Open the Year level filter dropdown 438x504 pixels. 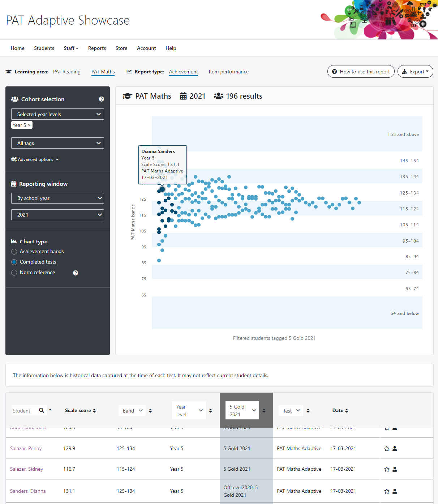[189, 410]
